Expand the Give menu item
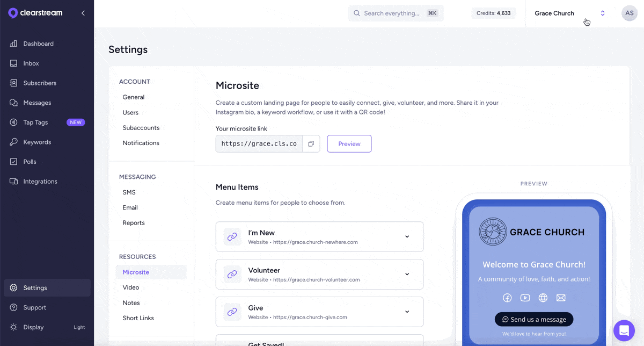 [x=407, y=312]
